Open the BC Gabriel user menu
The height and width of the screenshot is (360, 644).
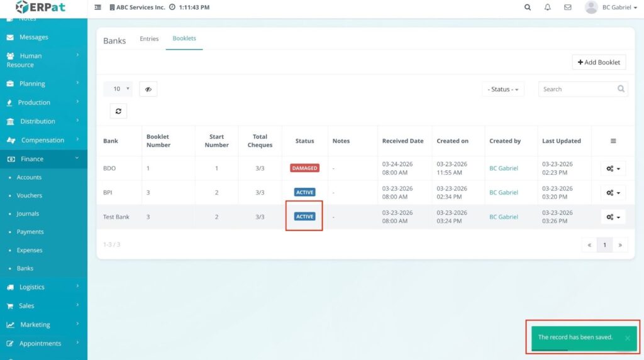611,8
